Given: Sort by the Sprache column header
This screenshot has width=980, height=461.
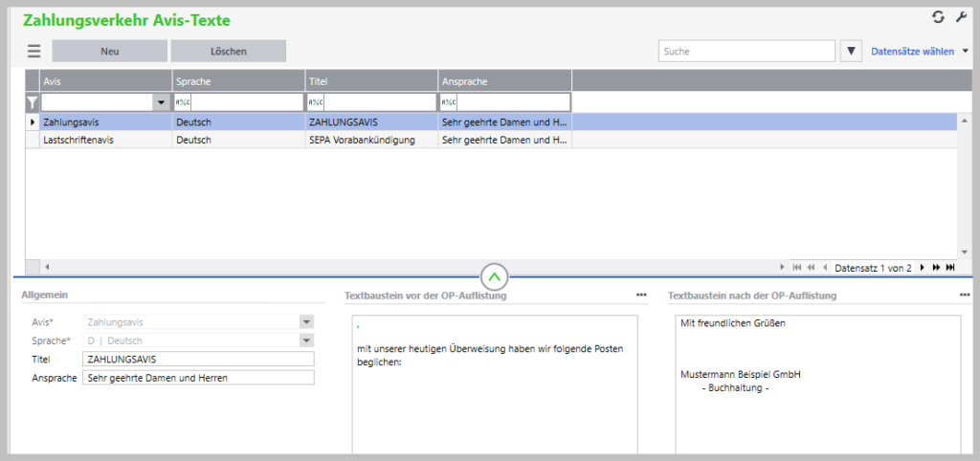Looking at the screenshot, I should [238, 82].
